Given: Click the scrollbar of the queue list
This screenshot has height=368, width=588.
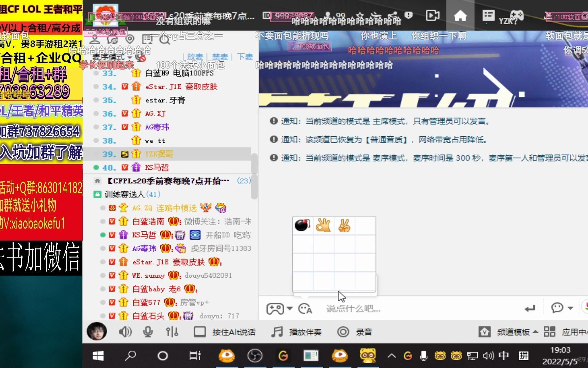Looking at the screenshot, I should [x=254, y=164].
